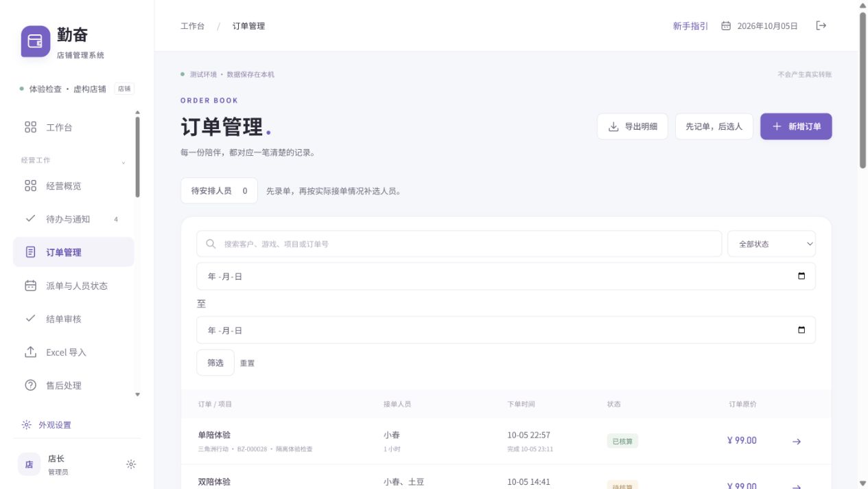Image resolution: width=868 pixels, height=489 pixels.
Task: Open the 双陪体验 order row arrow
Action: [797, 486]
